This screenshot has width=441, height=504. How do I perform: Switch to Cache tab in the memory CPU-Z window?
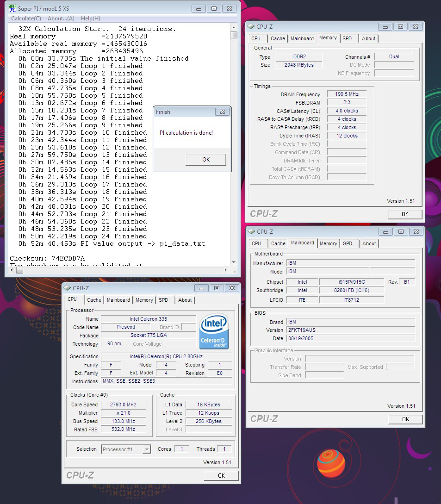point(278,38)
